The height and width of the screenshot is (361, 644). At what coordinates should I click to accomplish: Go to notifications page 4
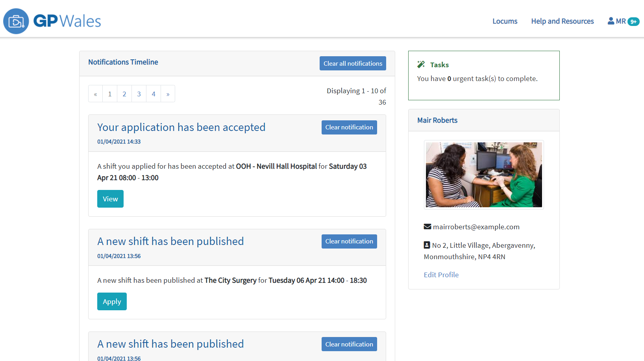pyautogui.click(x=154, y=94)
